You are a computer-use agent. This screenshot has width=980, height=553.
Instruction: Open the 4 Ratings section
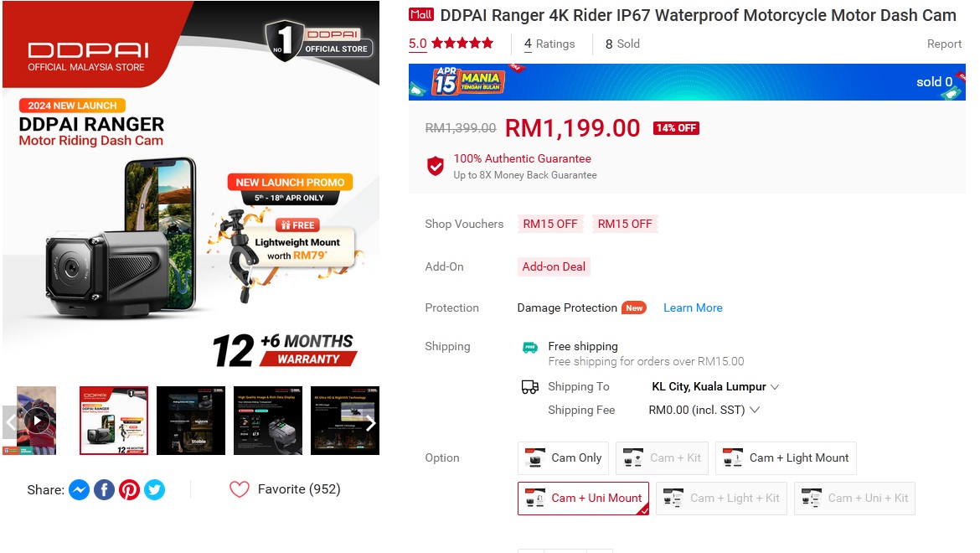tap(549, 44)
